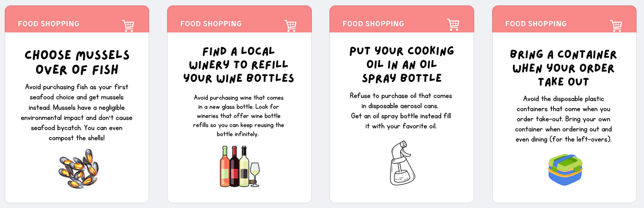The image size is (644, 208).
Task: Click the cart icon on take out card
Action: tap(616, 25)
